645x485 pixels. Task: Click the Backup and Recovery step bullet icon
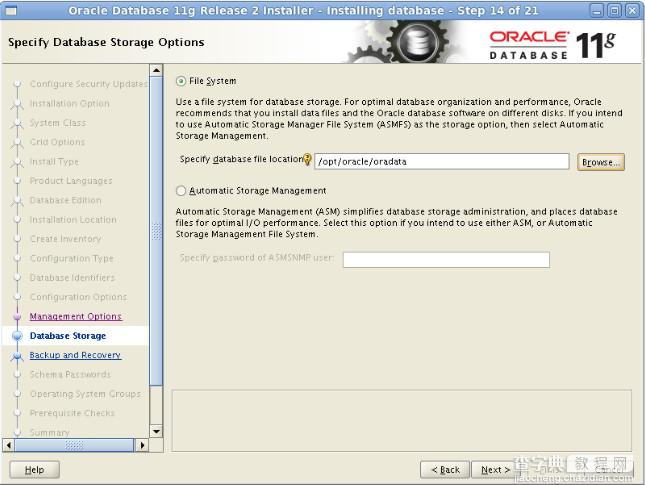(17, 356)
